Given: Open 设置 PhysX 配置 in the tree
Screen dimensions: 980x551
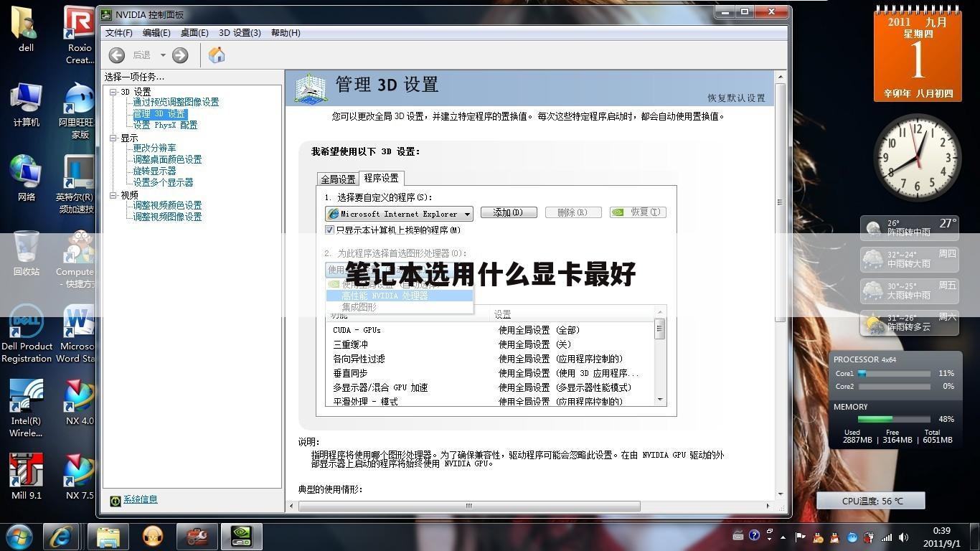Looking at the screenshot, I should pyautogui.click(x=165, y=125).
